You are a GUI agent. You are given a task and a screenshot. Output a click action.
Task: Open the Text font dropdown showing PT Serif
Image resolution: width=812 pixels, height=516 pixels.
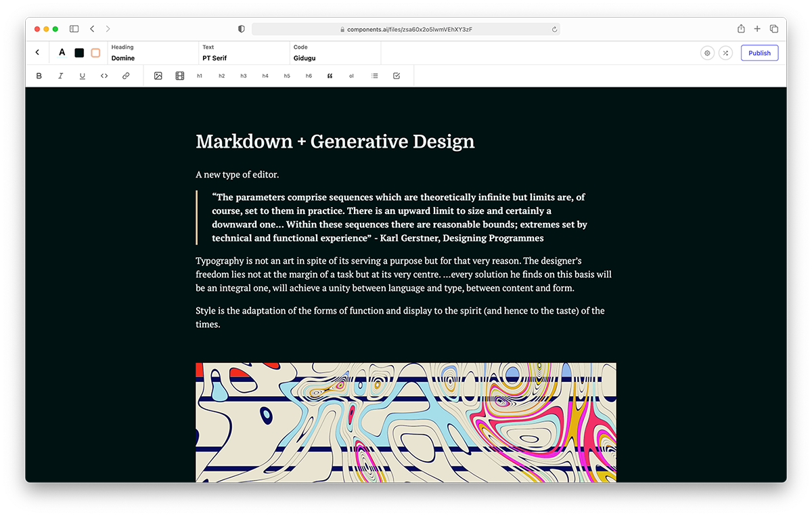pyautogui.click(x=244, y=53)
